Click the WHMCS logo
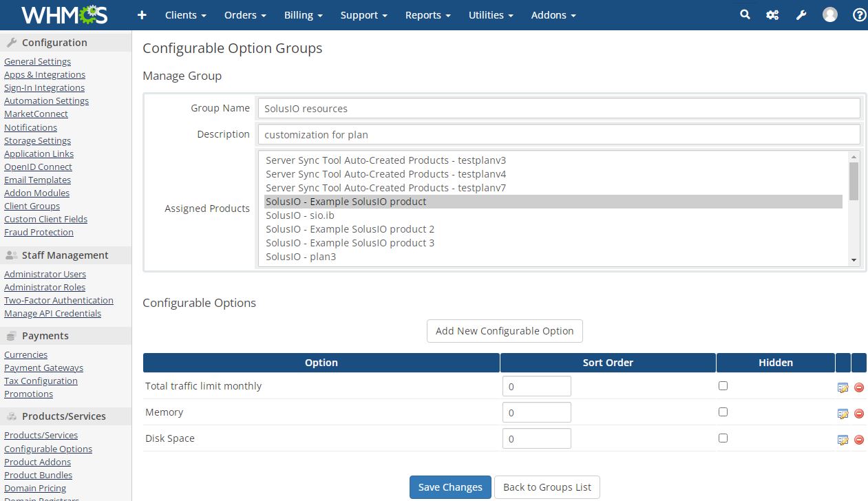Image resolution: width=868 pixels, height=501 pixels. pos(66,14)
